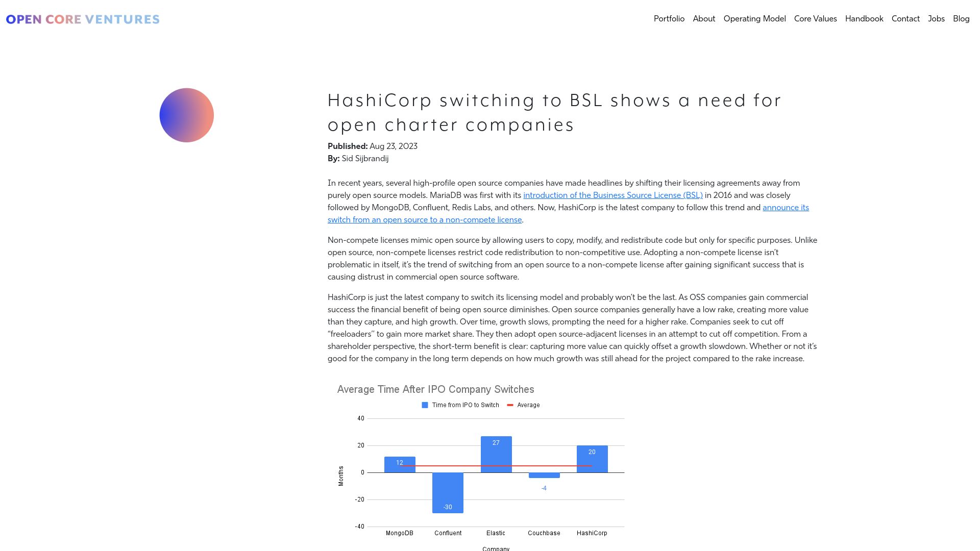
Task: Click the HashiCorp bar labeled 20
Action: [x=592, y=459]
